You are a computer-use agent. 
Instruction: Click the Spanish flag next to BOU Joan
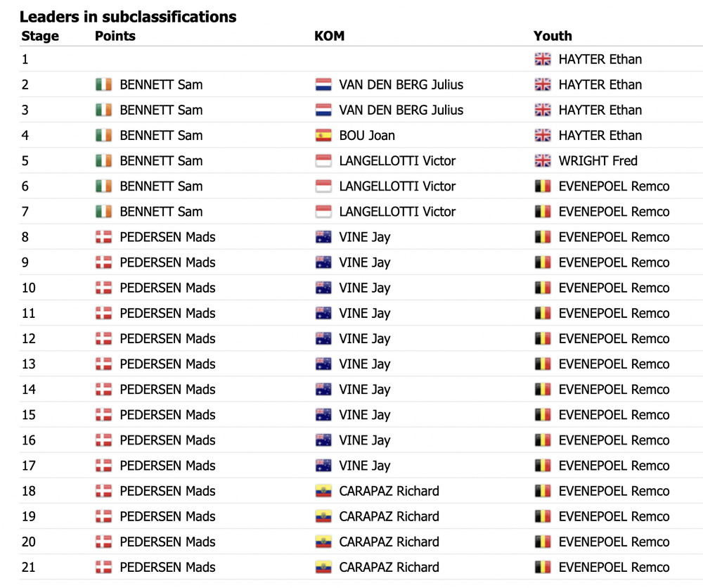(x=323, y=136)
